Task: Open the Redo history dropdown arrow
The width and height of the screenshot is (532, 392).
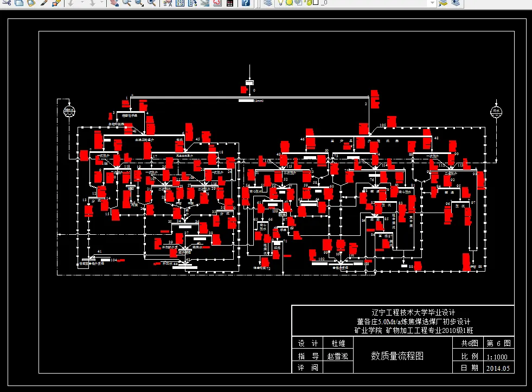Action: [x=101, y=3]
